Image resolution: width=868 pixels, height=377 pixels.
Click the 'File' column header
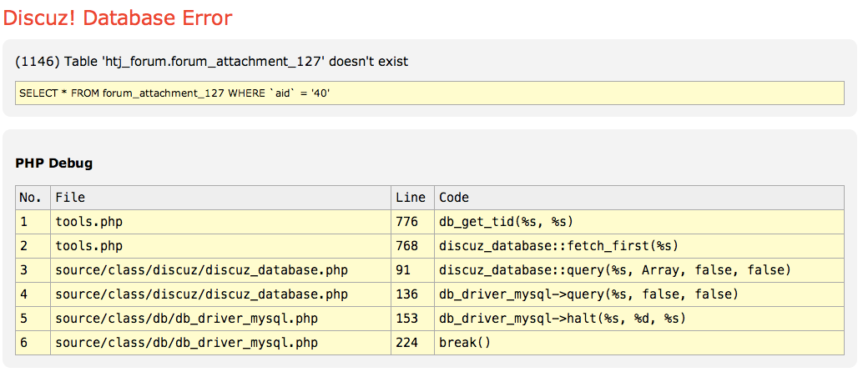coord(221,198)
